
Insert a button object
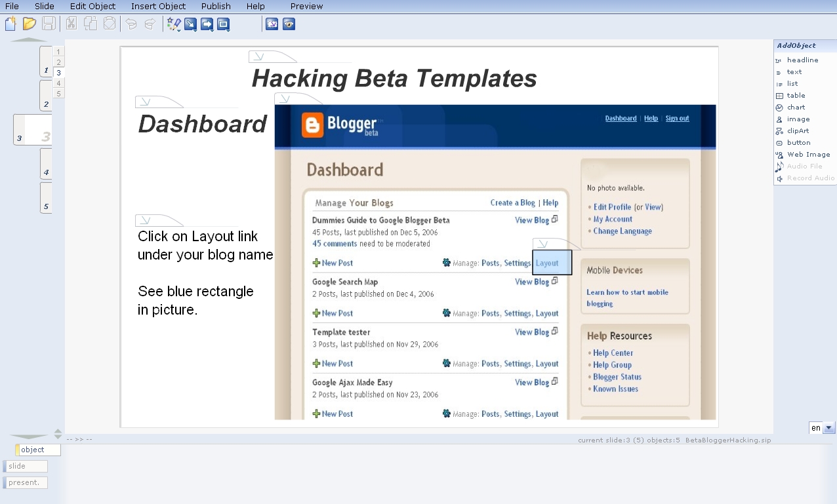click(x=798, y=142)
